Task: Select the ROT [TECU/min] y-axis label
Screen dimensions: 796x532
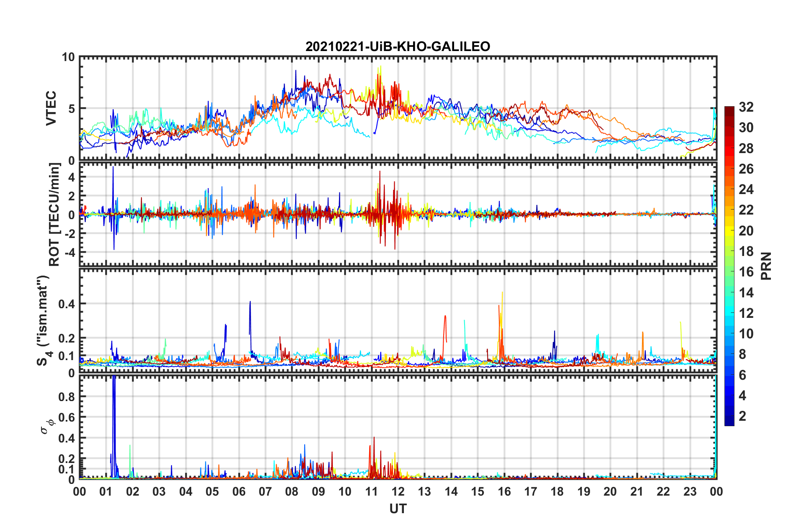Action: (x=54, y=214)
